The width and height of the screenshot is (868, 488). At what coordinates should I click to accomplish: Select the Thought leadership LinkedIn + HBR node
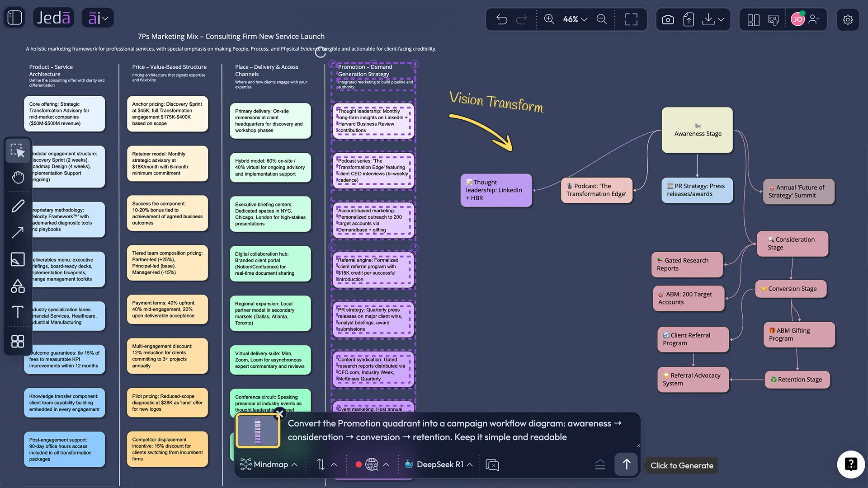point(496,190)
